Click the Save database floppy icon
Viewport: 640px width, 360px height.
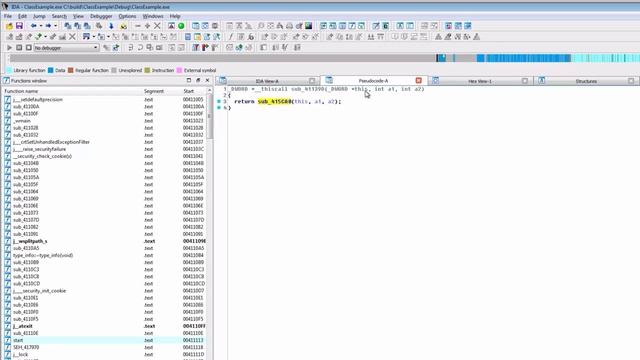point(19,26)
